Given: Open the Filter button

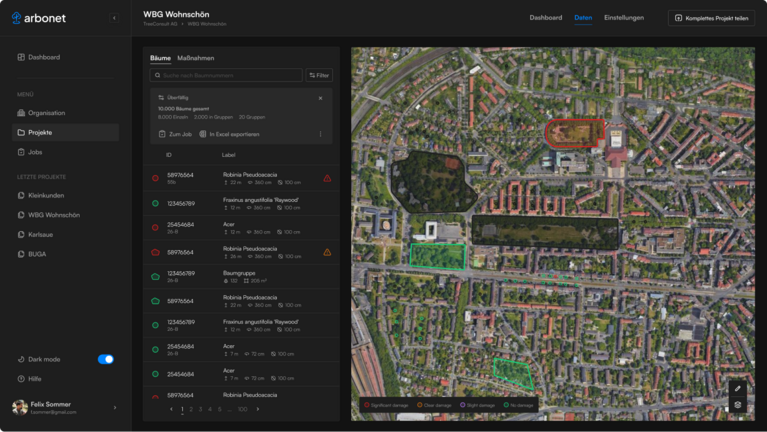Looking at the screenshot, I should 319,75.
